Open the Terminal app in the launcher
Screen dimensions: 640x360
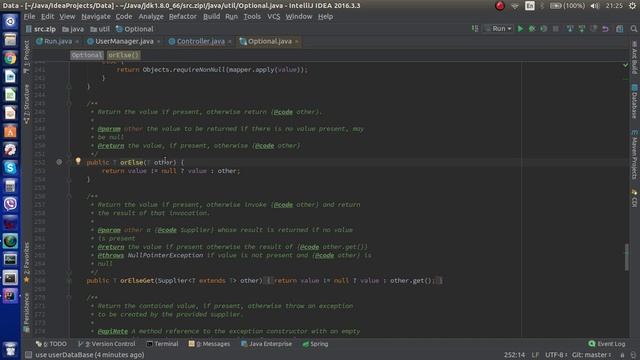pos(10,278)
